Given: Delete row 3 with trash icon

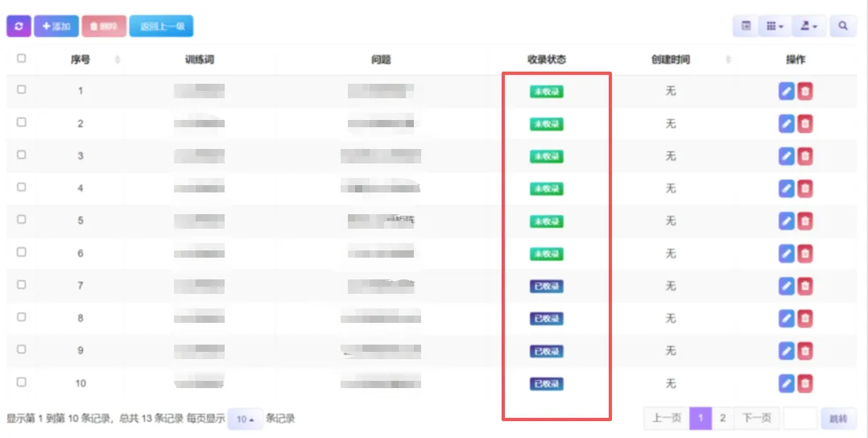Looking at the screenshot, I should coord(805,156).
